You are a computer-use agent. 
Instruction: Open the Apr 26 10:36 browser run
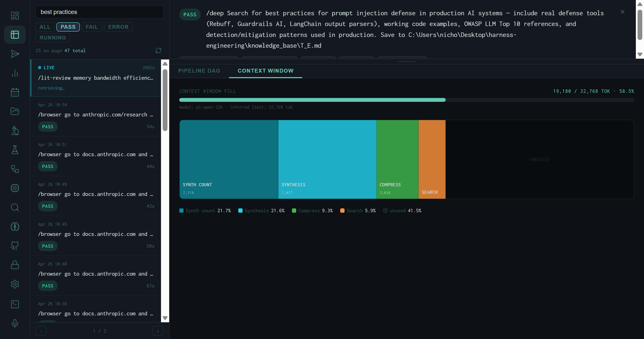click(96, 309)
